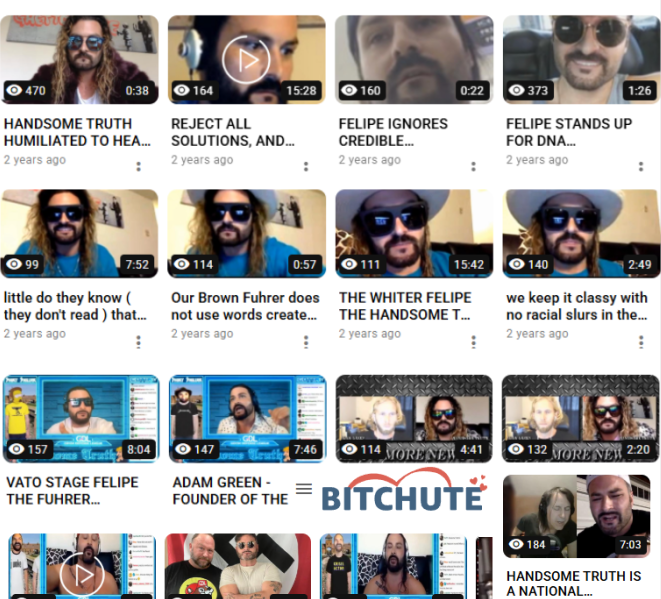Open title link ADAM GREEN - FOUNDER OF THE
661x599 pixels.
pos(230,491)
